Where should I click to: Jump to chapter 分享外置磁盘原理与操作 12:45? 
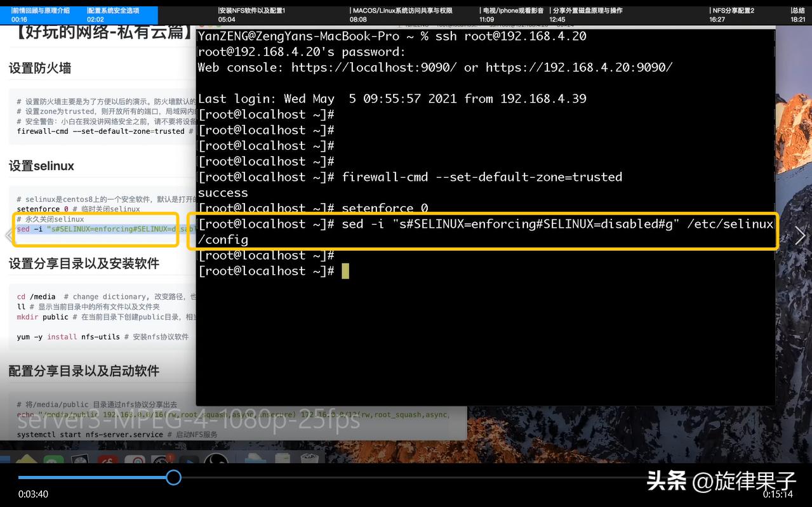point(586,15)
